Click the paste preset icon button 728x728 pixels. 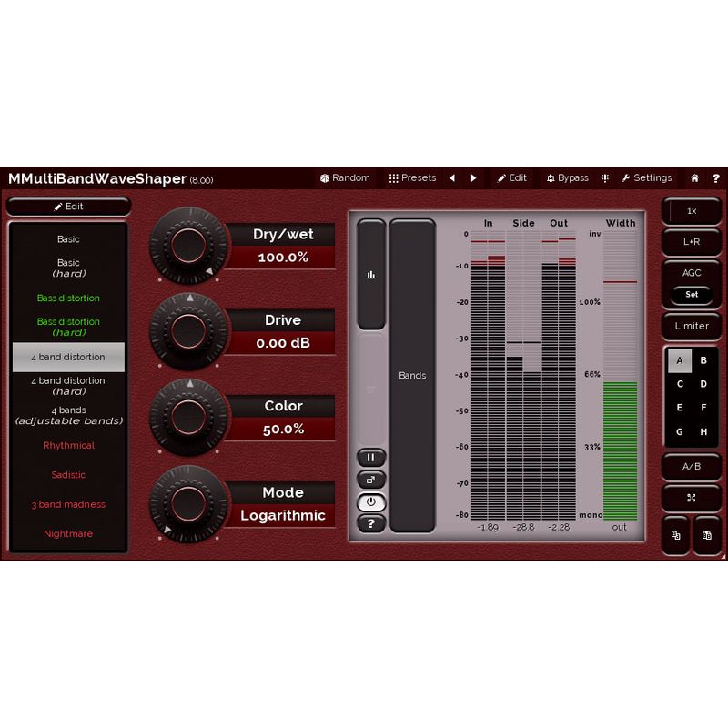[x=707, y=535]
